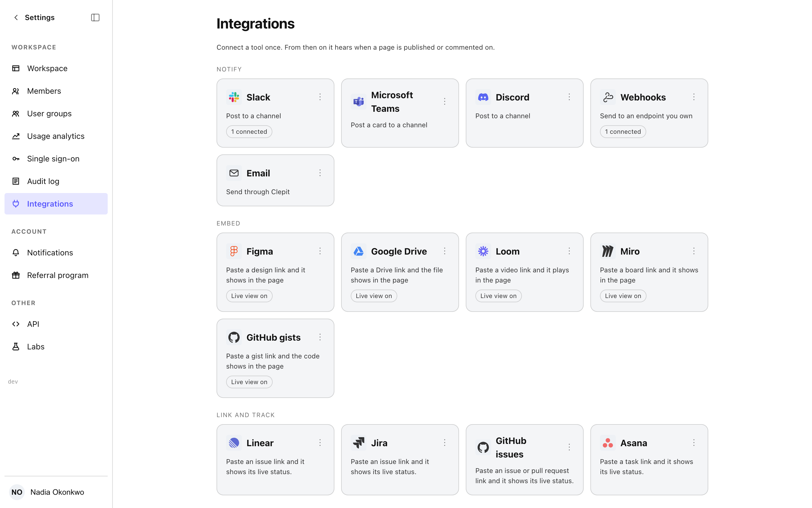Go to the Members settings page

pyautogui.click(x=56, y=91)
